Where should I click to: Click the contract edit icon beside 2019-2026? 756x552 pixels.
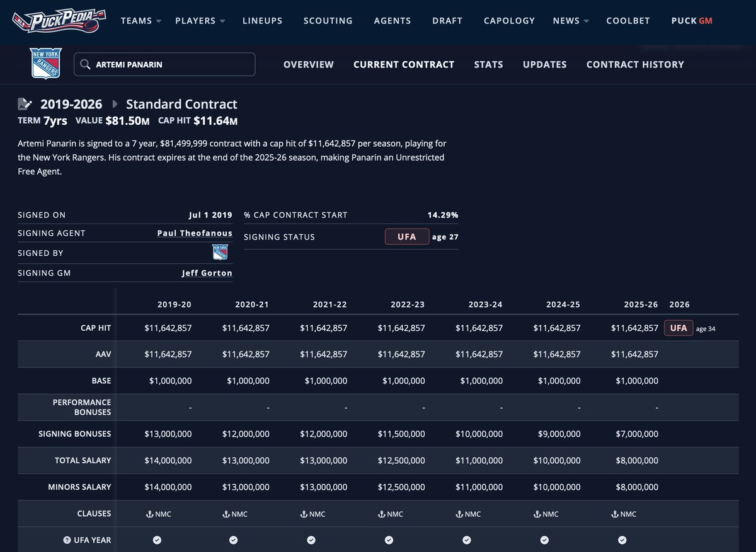pos(25,104)
